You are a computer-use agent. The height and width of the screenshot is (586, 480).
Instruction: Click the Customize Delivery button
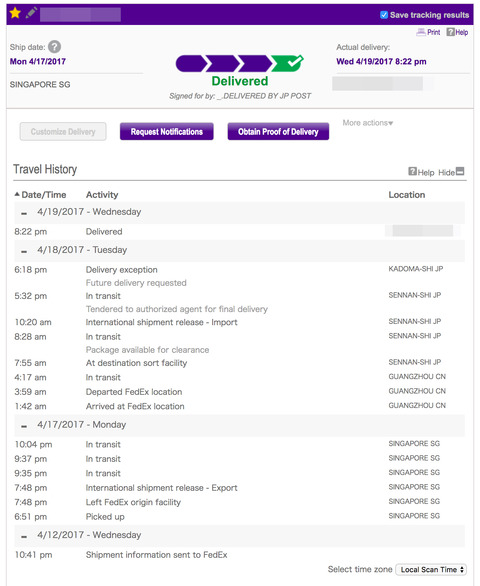pos(63,132)
